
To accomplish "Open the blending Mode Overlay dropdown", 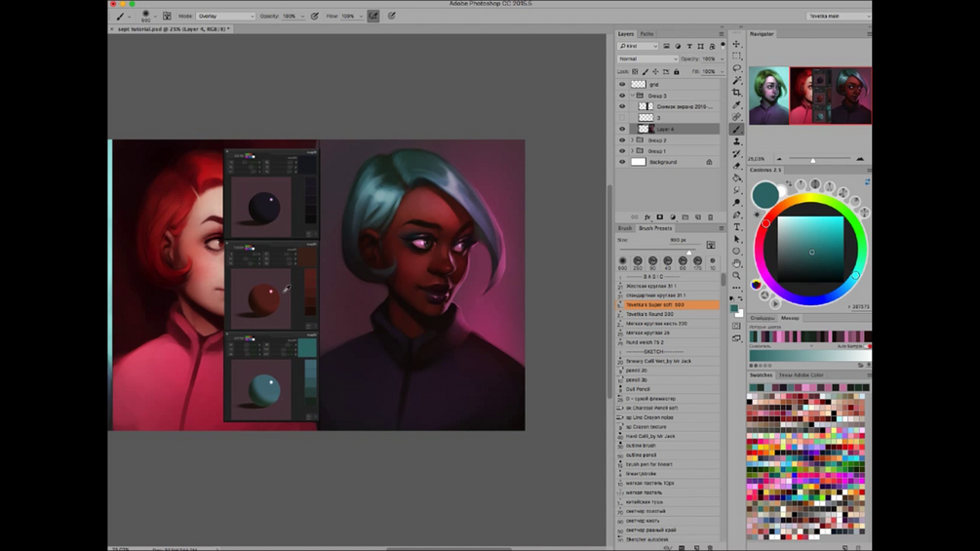I will pyautogui.click(x=225, y=16).
